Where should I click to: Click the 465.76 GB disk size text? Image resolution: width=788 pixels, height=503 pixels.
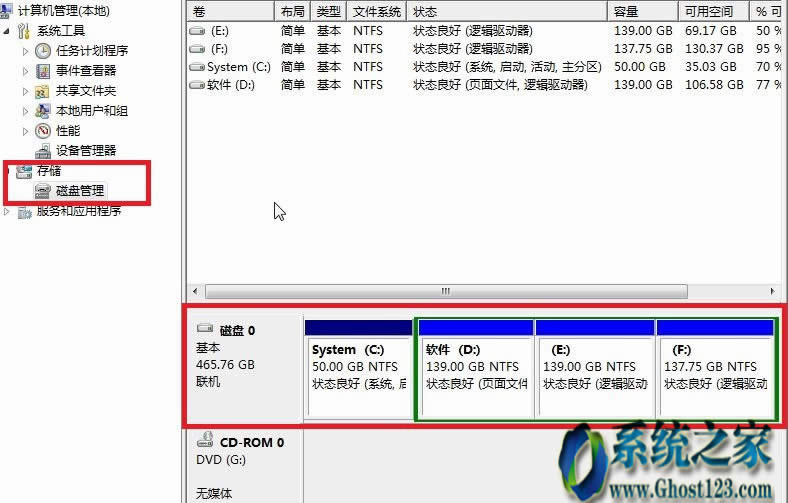click(225, 365)
